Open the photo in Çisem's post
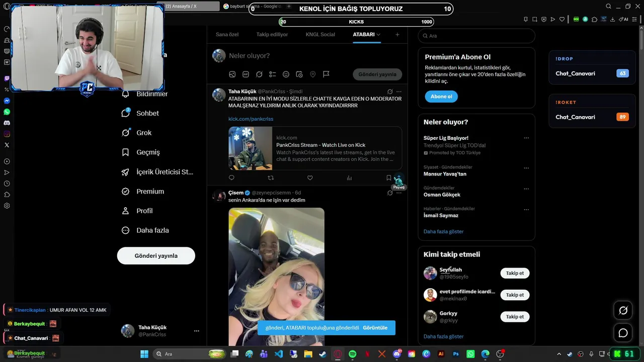Screen dimensions: 644x362 (x=276, y=277)
